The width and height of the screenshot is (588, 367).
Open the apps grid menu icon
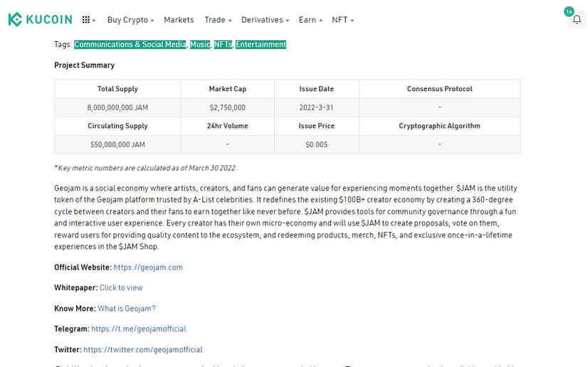point(86,20)
